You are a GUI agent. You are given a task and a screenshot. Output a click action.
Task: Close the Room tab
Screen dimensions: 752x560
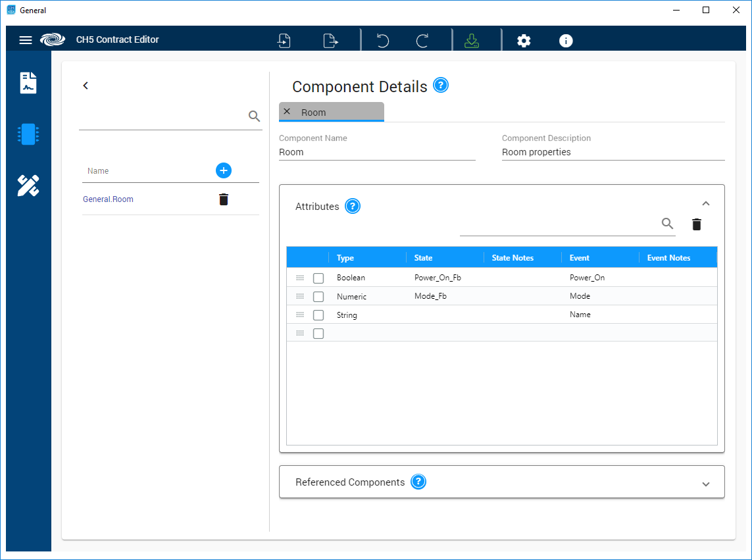(287, 112)
